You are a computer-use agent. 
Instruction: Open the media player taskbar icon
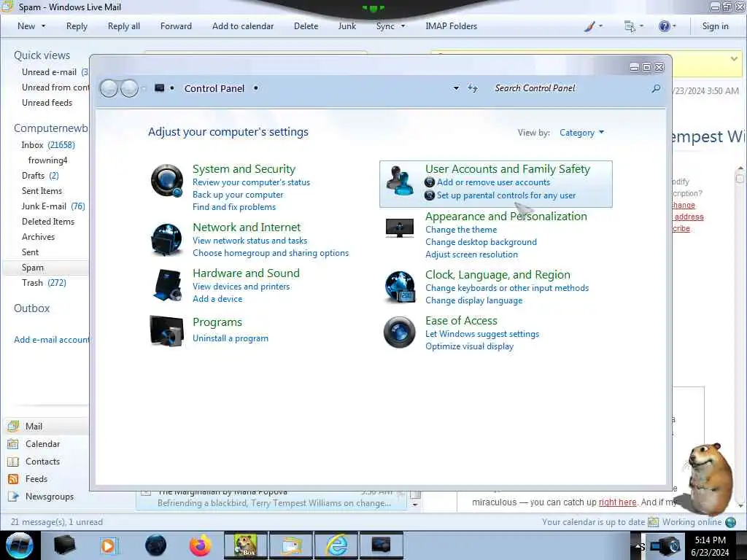pos(109,545)
